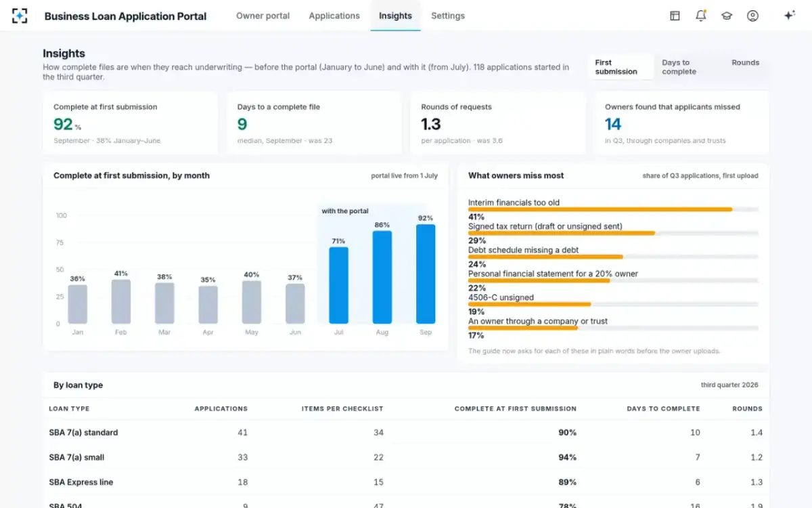Click the 1.3 rounds headline value
The width and height of the screenshot is (812, 508).
(x=431, y=124)
